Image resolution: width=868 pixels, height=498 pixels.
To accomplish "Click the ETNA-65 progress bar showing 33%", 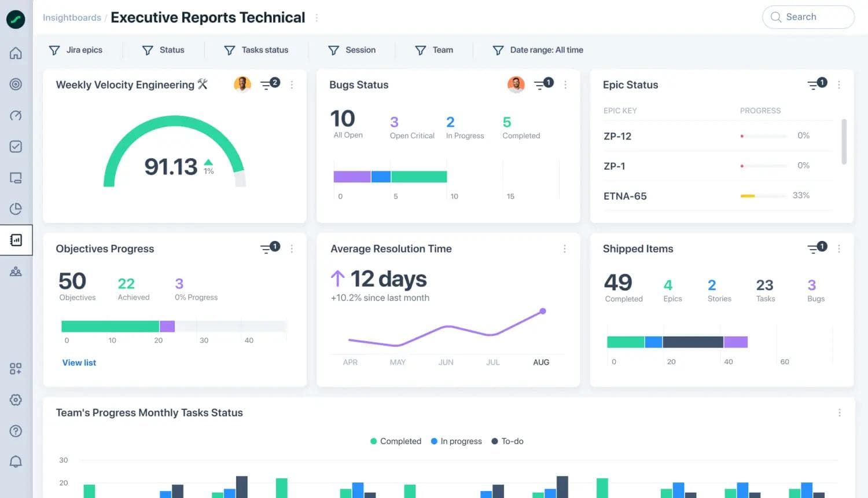I will pyautogui.click(x=764, y=196).
